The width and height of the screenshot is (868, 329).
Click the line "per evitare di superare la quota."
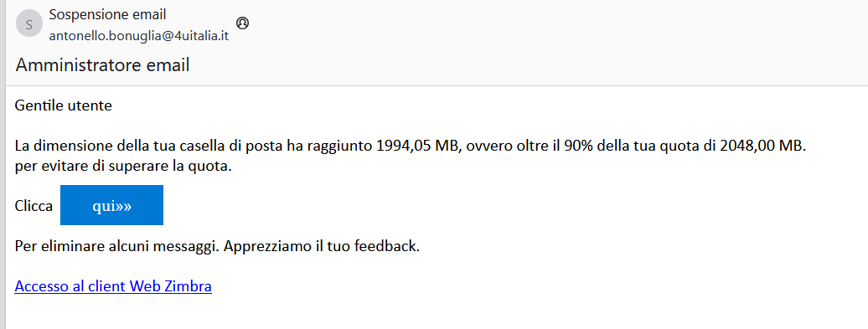[123, 167]
